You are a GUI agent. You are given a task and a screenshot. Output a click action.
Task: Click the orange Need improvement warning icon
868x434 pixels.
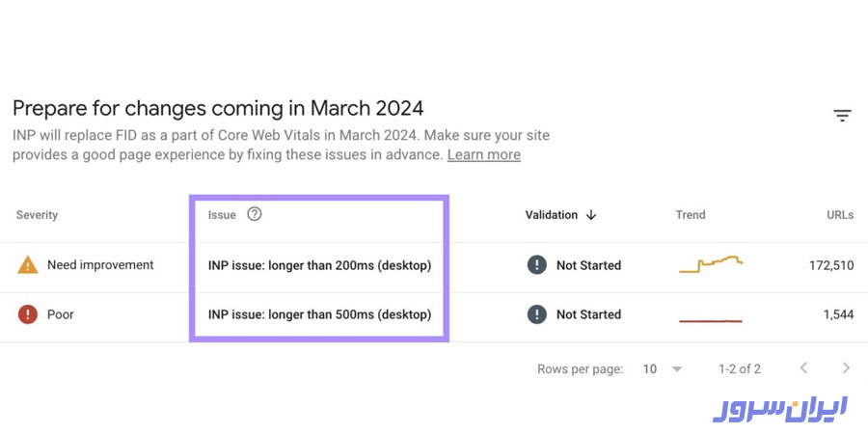[x=28, y=264]
